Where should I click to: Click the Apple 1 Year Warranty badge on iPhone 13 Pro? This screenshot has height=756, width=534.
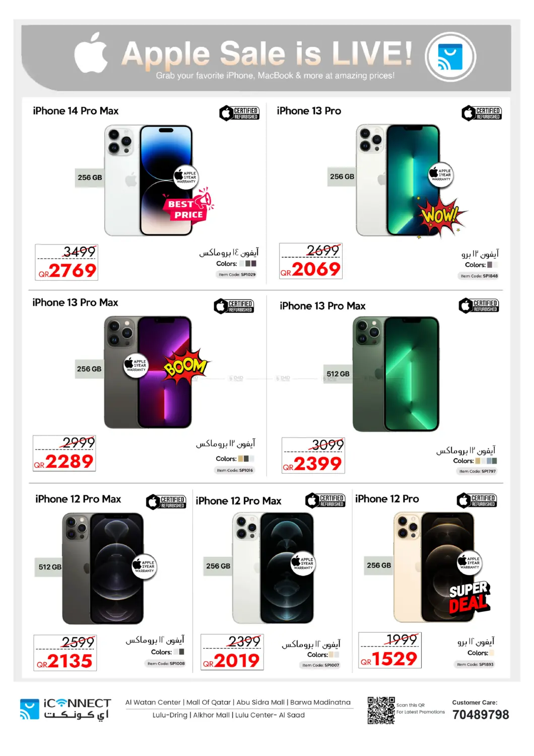coord(441,175)
